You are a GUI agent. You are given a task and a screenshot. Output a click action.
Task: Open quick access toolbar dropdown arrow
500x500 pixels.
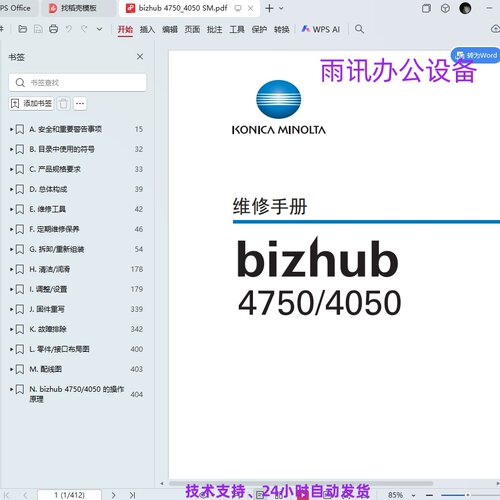(99, 29)
